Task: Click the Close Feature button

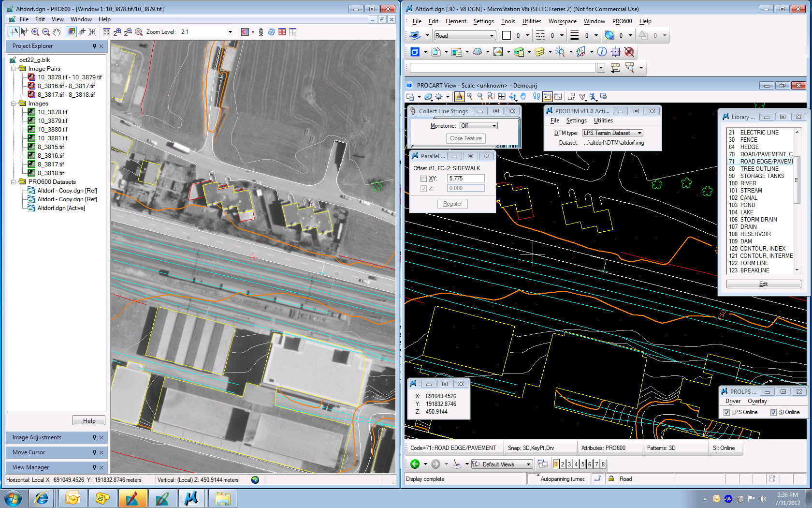Action: point(465,138)
